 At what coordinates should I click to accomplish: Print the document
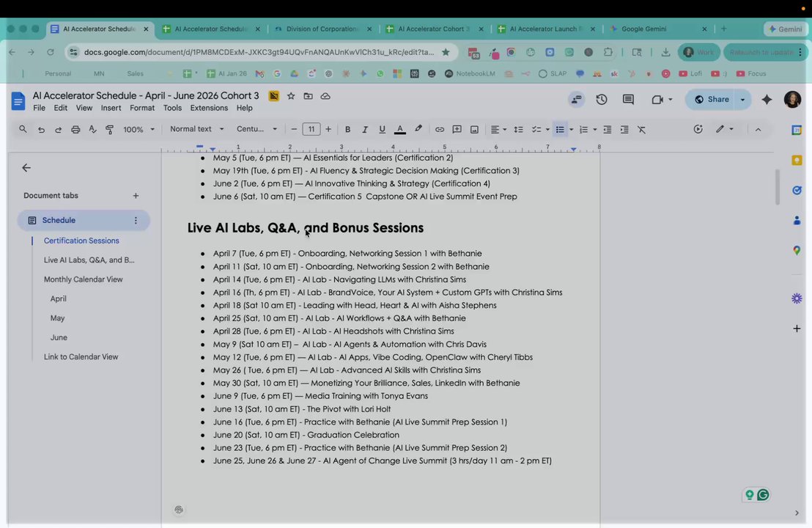75,130
